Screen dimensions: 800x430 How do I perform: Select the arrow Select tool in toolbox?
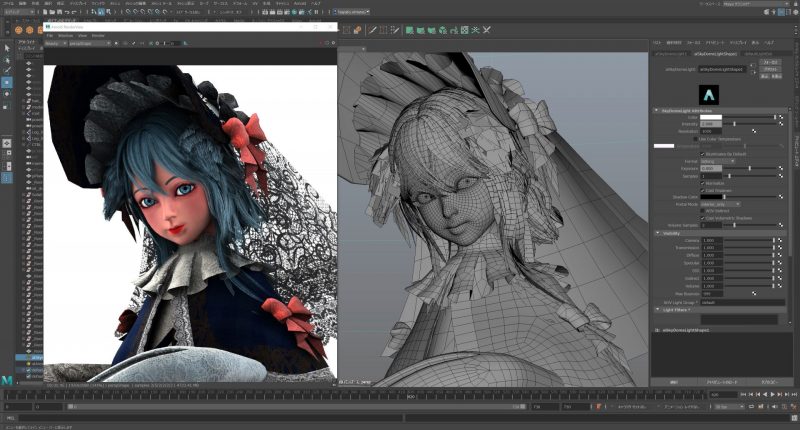coord(7,48)
